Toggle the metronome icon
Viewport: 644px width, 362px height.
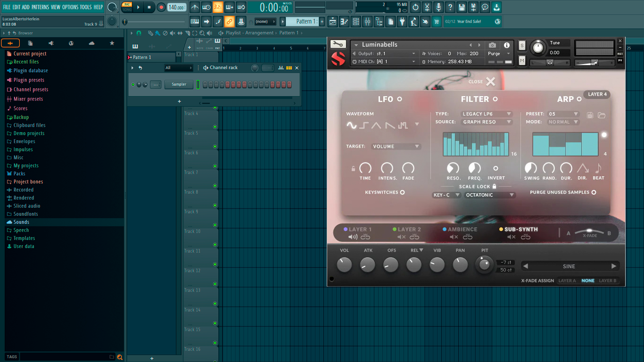point(195,7)
